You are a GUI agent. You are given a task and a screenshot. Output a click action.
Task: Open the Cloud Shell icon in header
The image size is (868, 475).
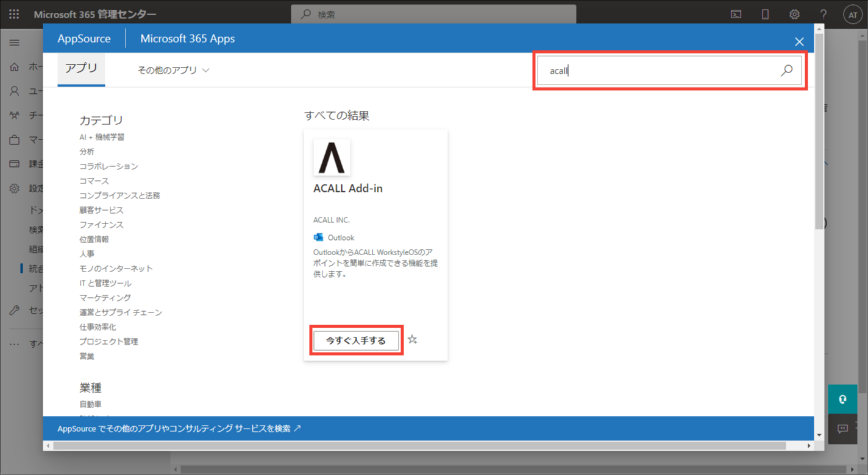(x=736, y=15)
